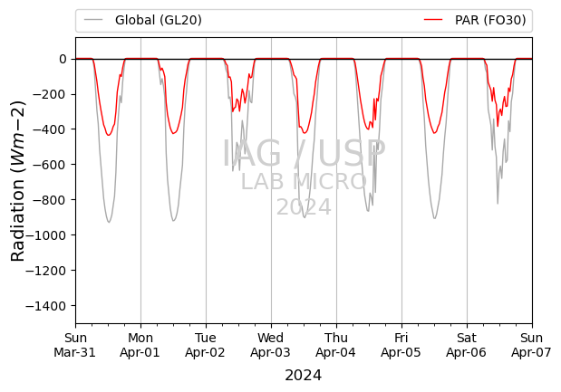Click the Radiation (Wm−2) axis title

[18, 181]
